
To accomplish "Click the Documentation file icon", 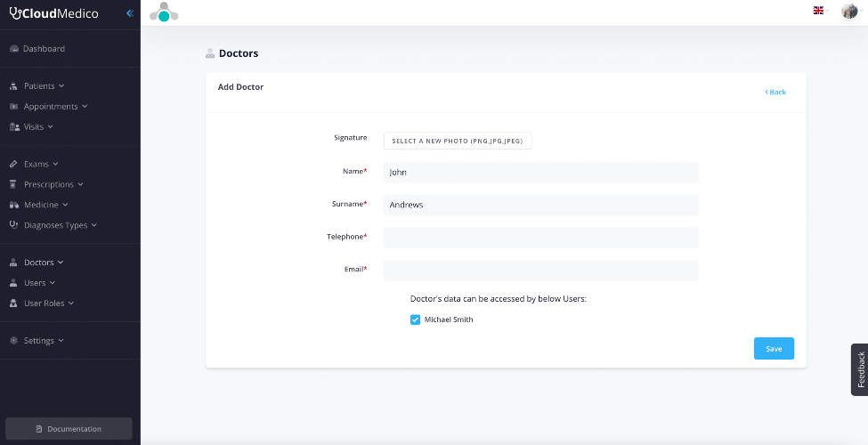I will pyautogui.click(x=39, y=429).
